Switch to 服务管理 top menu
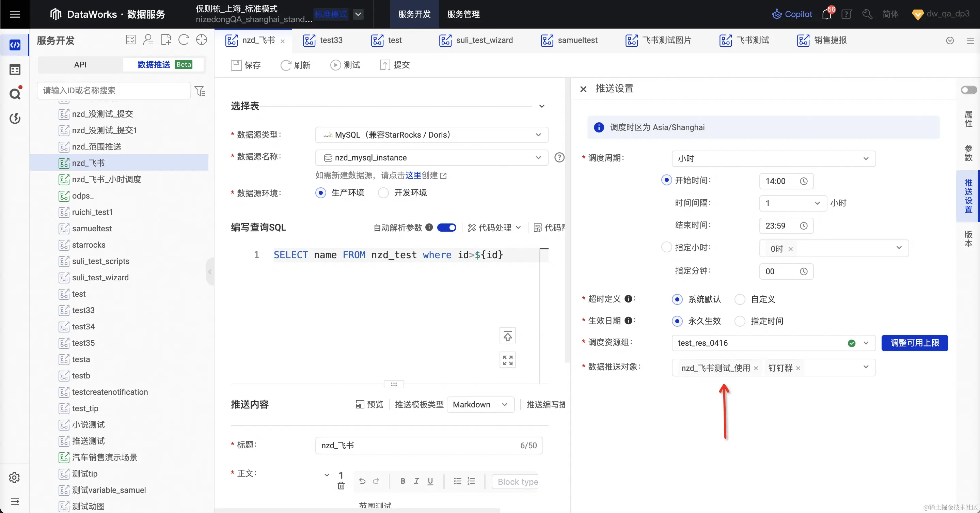The image size is (980, 513). point(463,14)
